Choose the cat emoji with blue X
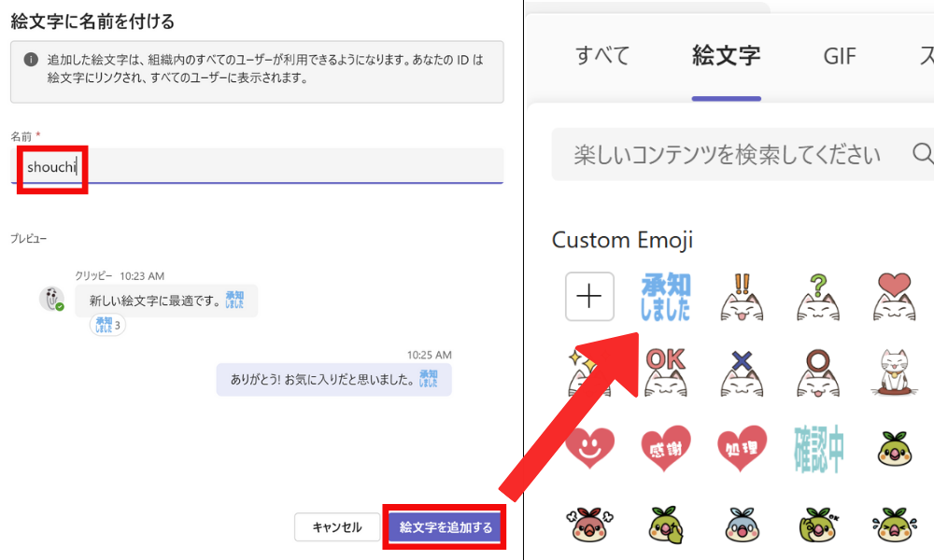The image size is (934, 560). coord(742,373)
